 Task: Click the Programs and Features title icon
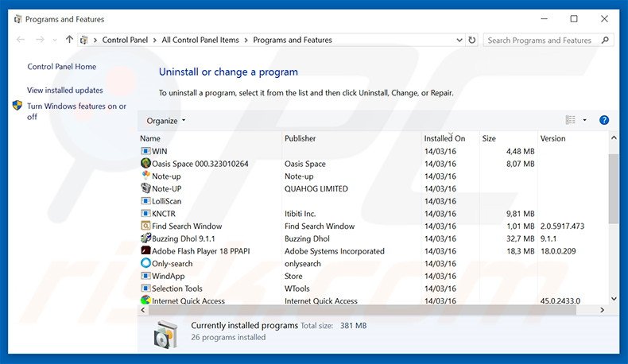tap(17, 19)
